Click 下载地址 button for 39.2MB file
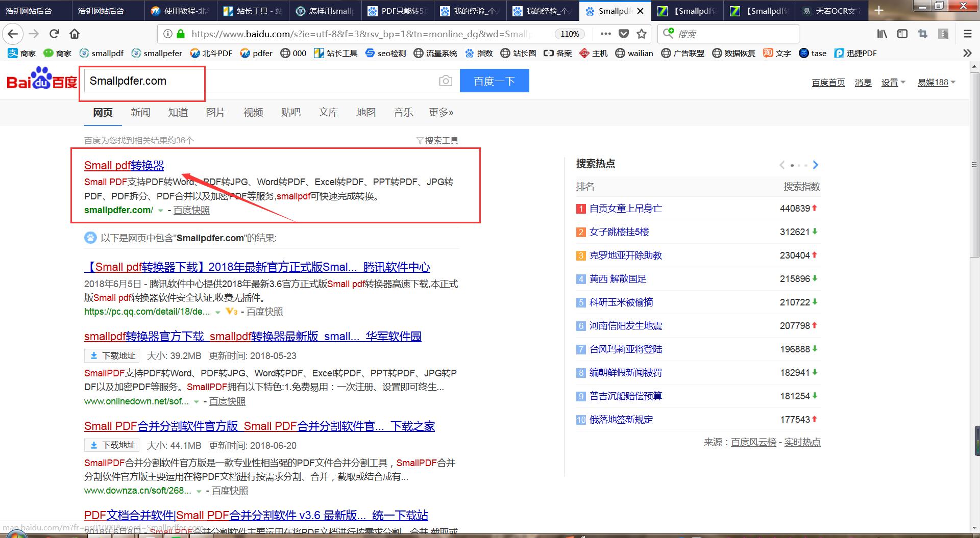Screen dimensions: 980x538 112,356
